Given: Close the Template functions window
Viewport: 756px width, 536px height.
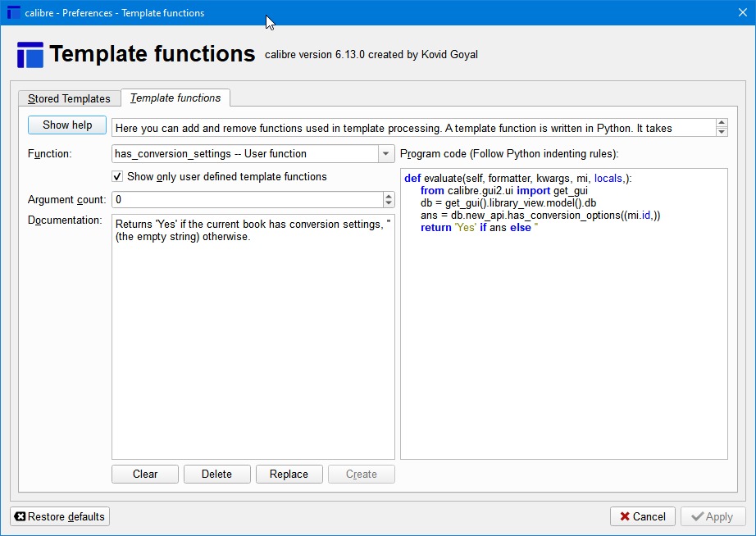Looking at the screenshot, I should tap(743, 12).
